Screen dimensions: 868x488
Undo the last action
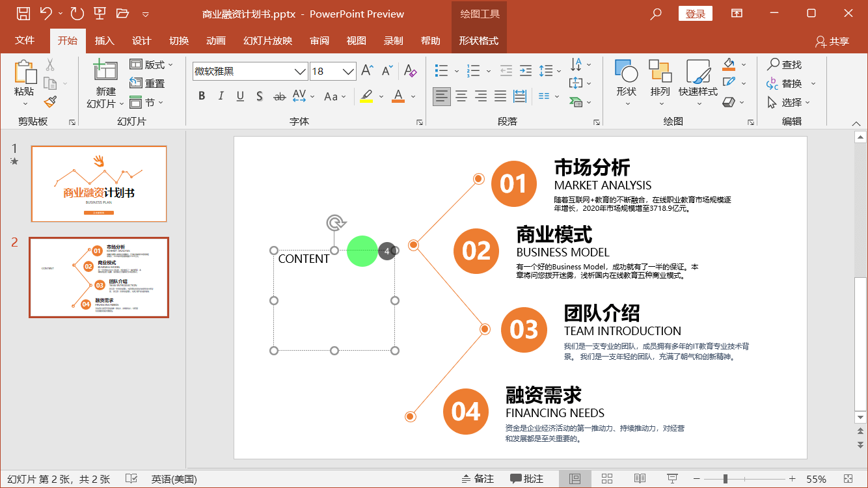point(46,13)
